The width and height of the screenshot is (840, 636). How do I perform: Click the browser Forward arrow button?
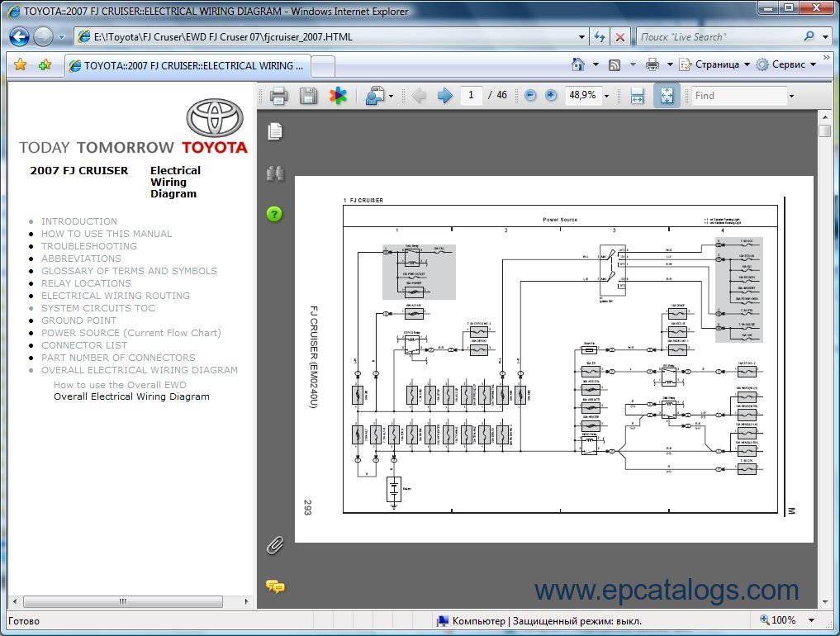(x=43, y=37)
